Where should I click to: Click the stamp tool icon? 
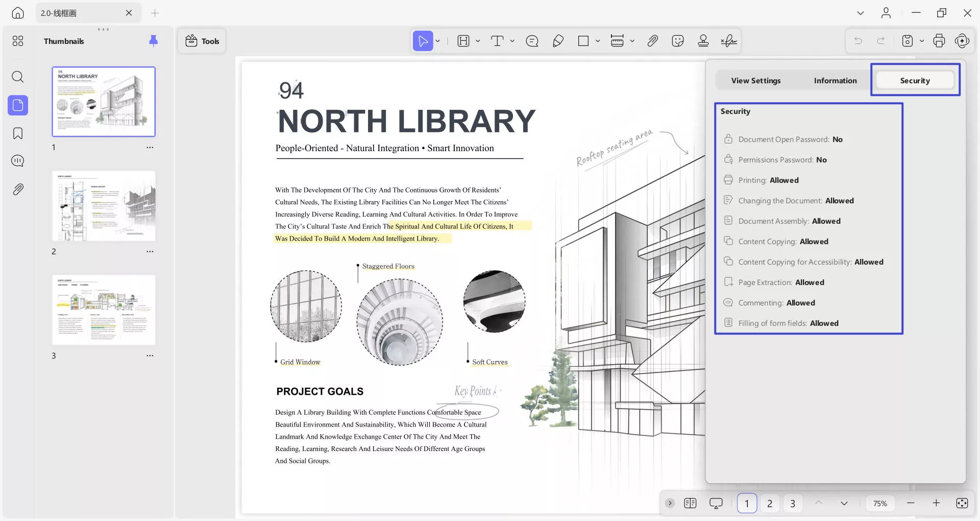[703, 41]
